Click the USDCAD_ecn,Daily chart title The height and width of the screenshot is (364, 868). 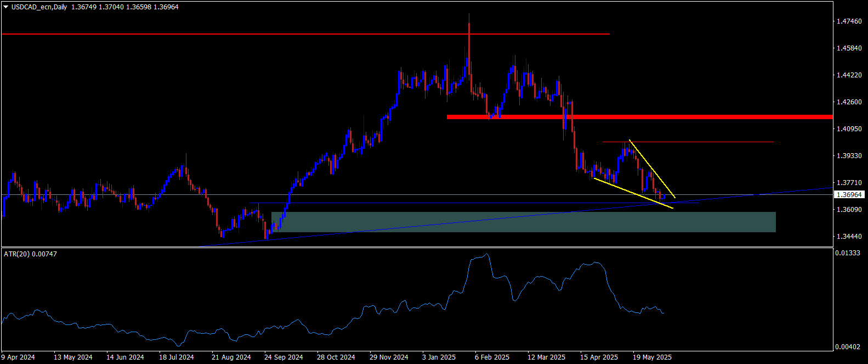39,7
